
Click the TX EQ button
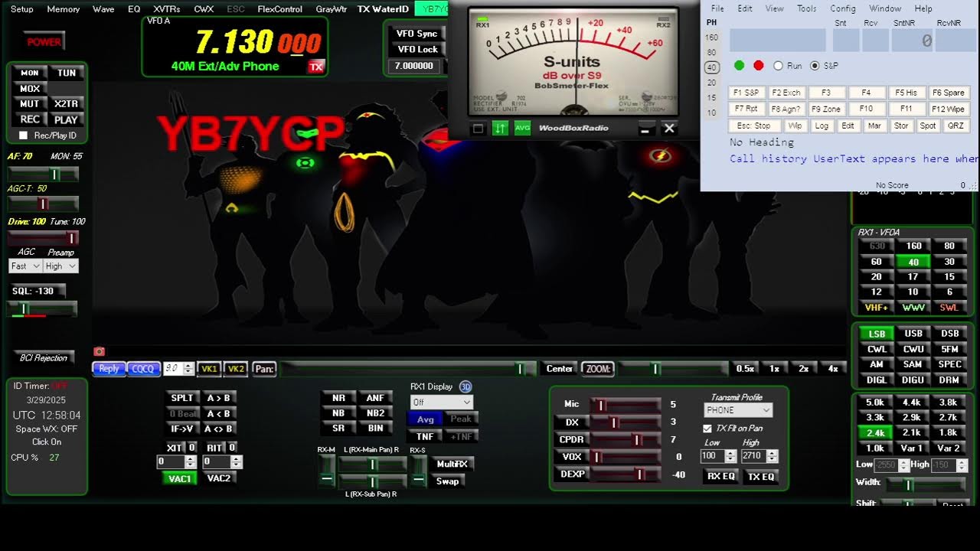point(761,477)
